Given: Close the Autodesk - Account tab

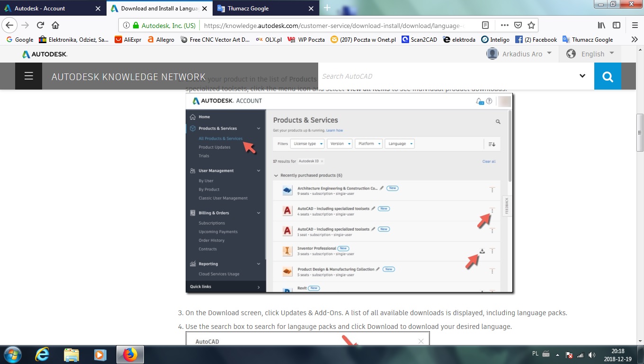Looking at the screenshot, I should [x=98, y=9].
